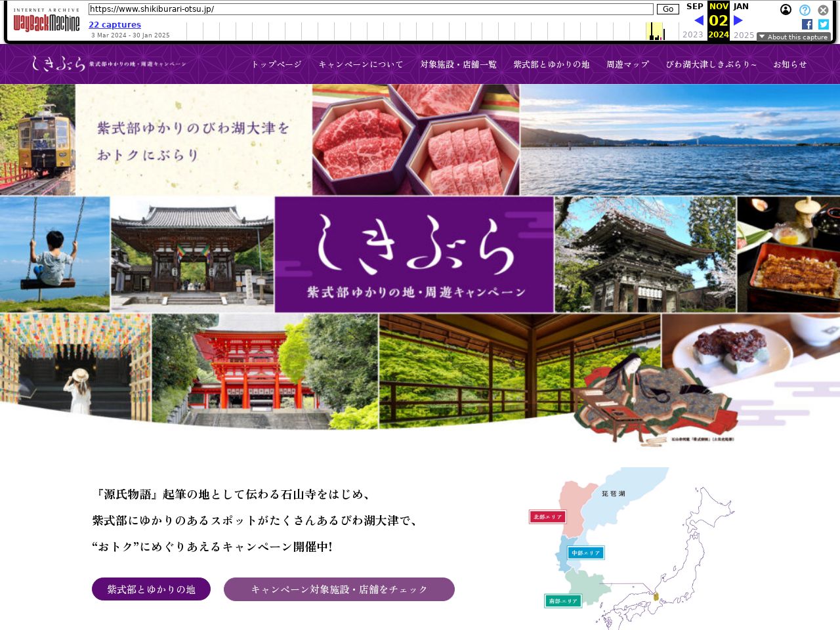840x630 pixels.
Task: Go to next capture arrow
Action: point(738,20)
